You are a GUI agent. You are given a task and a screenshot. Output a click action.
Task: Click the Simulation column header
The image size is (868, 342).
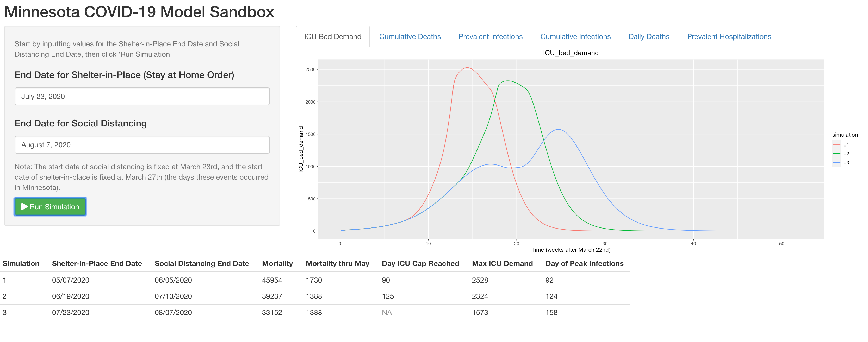click(21, 264)
